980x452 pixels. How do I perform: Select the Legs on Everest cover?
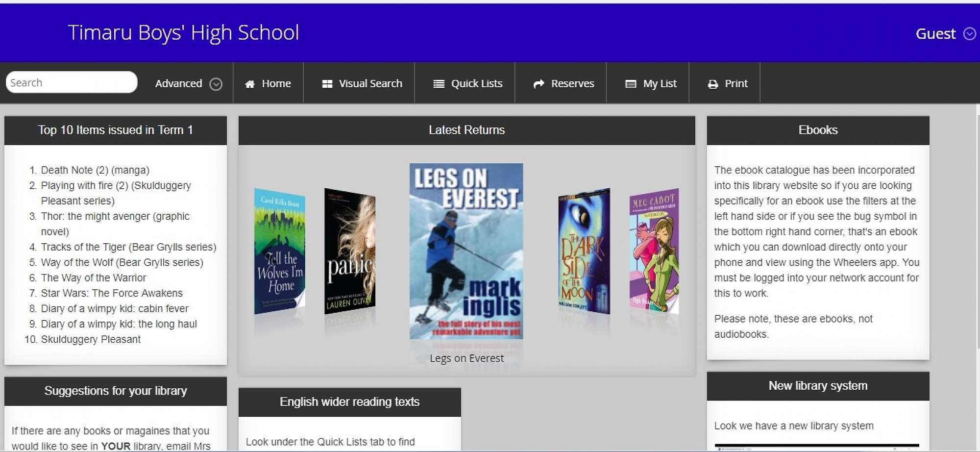(x=466, y=251)
